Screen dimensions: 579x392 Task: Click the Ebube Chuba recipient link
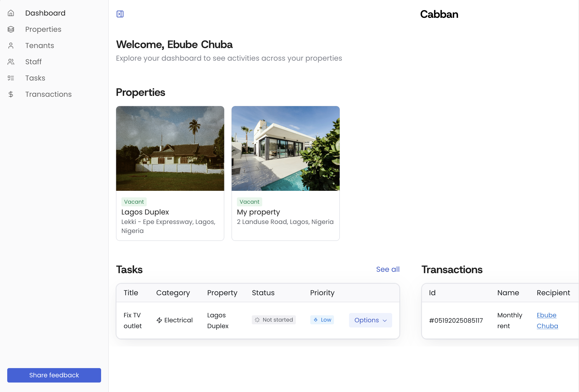(x=547, y=320)
